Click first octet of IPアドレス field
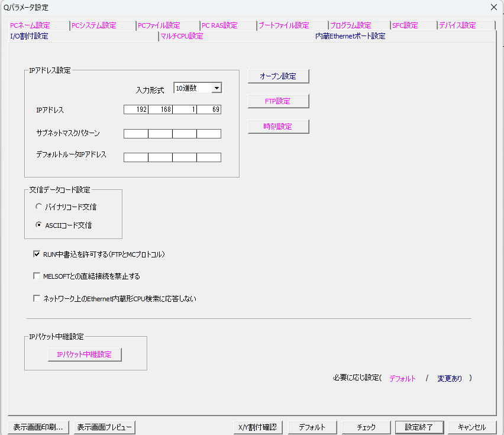 (135, 109)
